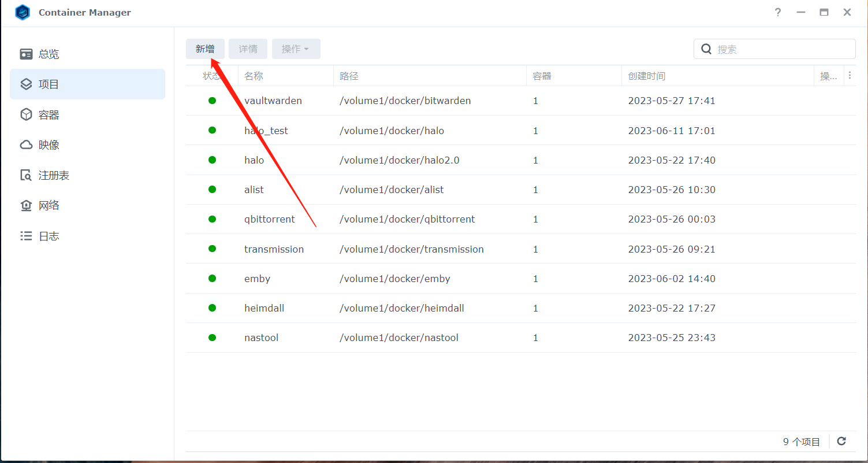Click green status dot of halo_test
868x463 pixels.
pyautogui.click(x=212, y=130)
